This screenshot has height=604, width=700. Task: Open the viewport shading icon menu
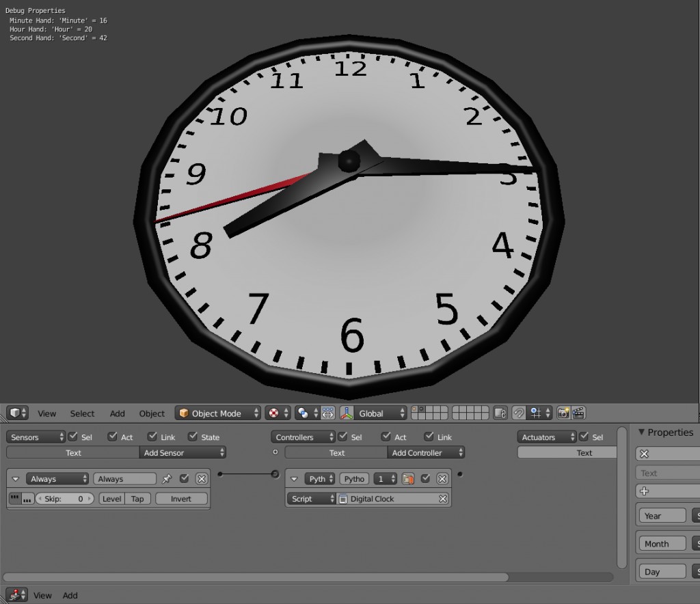(302, 413)
